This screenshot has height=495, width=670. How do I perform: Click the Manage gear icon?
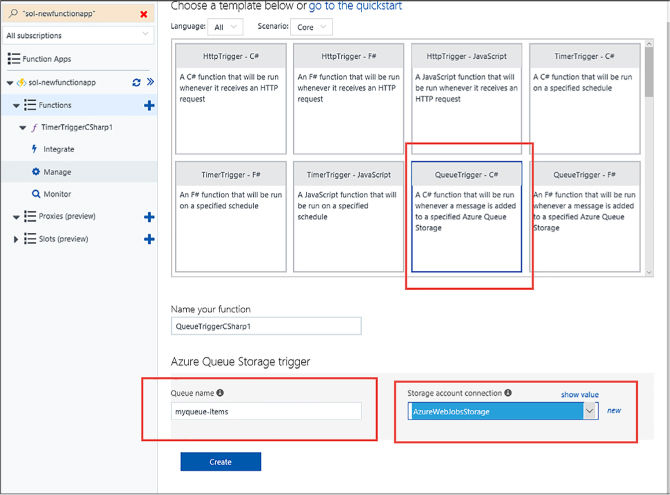(36, 171)
